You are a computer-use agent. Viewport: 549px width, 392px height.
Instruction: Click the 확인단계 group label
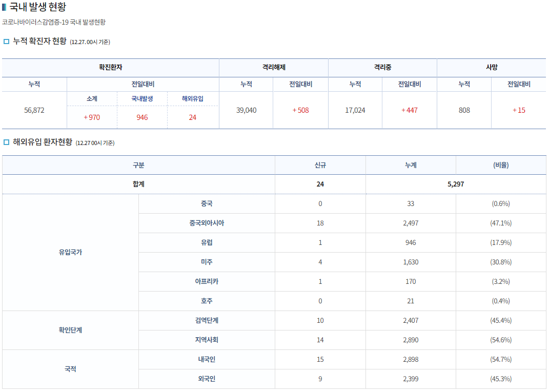coord(70,330)
